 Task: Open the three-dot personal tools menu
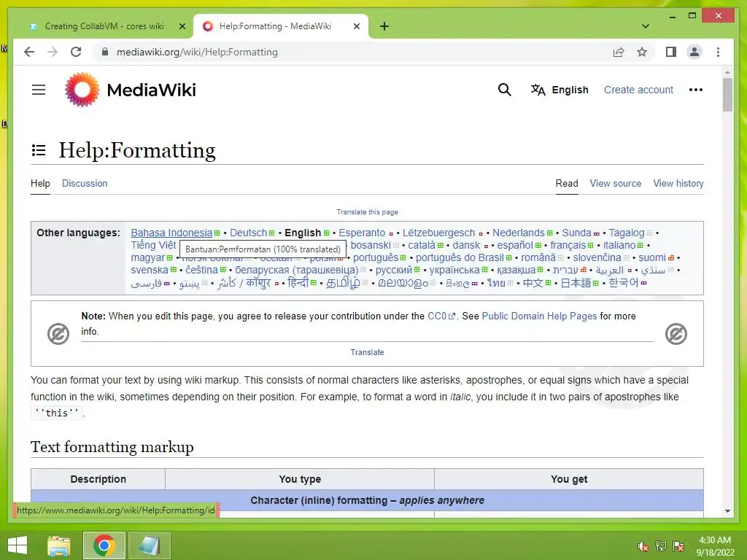click(x=695, y=90)
